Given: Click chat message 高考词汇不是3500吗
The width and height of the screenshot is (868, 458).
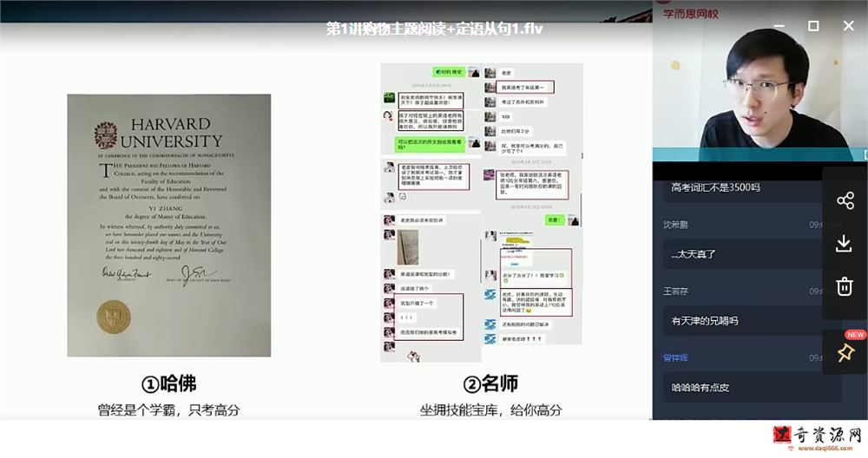Looking at the screenshot, I should 715,187.
